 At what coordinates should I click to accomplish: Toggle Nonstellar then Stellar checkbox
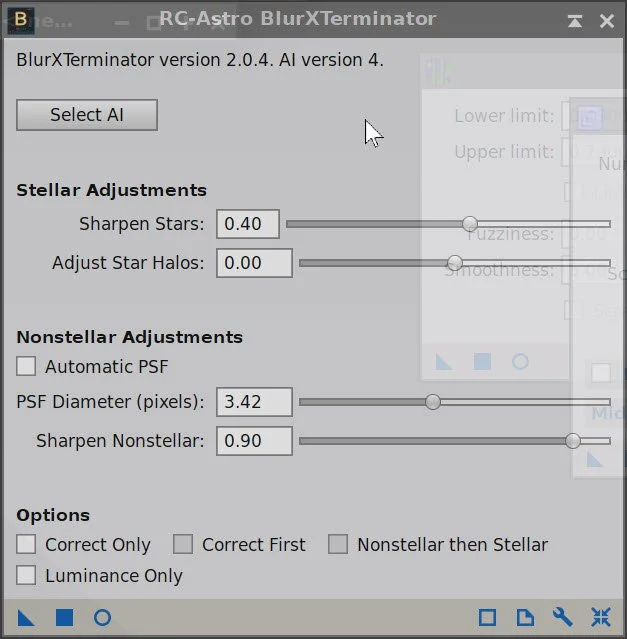(338, 544)
